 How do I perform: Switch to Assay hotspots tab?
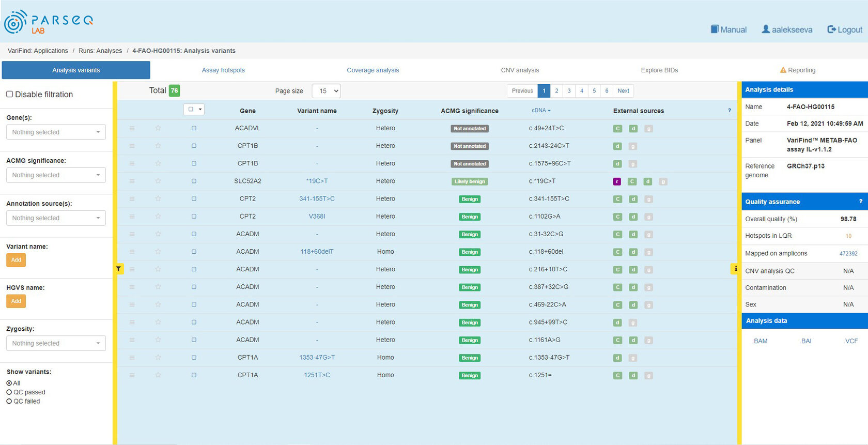[x=223, y=70]
